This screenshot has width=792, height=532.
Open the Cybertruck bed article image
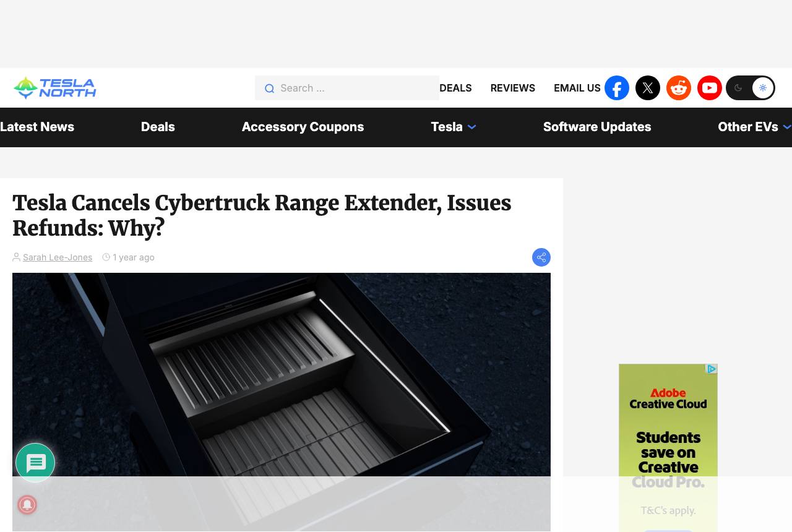point(282,402)
